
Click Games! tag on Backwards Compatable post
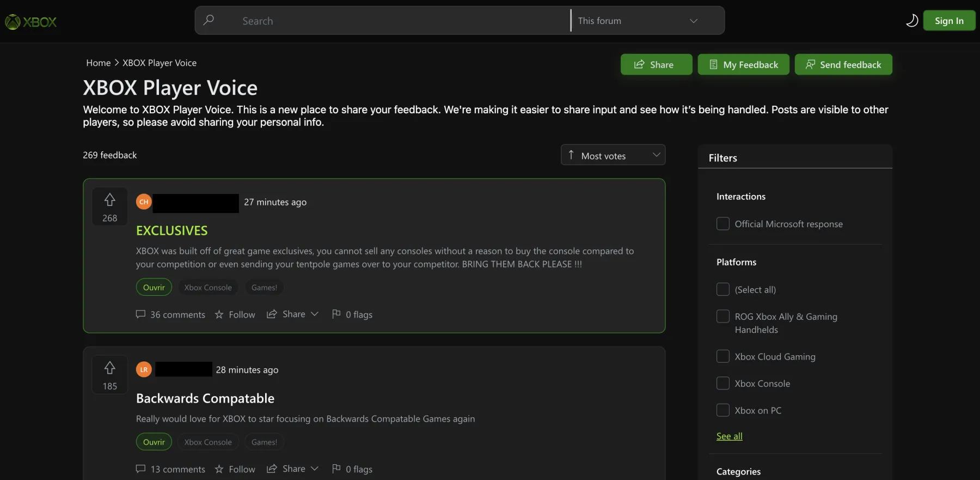point(264,442)
